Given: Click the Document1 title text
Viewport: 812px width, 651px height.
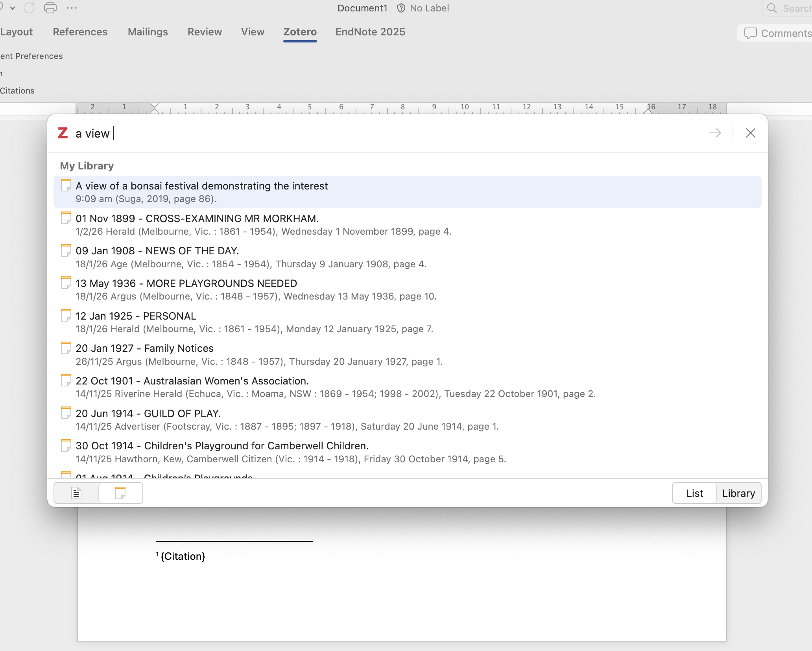Looking at the screenshot, I should pos(362,8).
